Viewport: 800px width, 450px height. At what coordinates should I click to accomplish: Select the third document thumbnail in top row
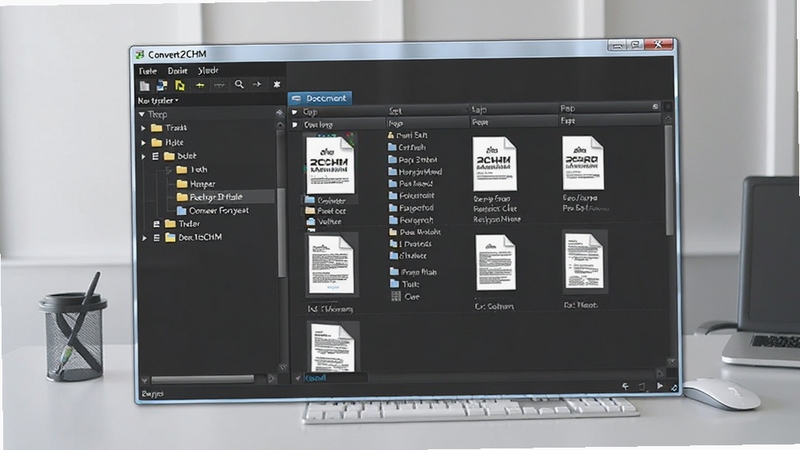[583, 163]
